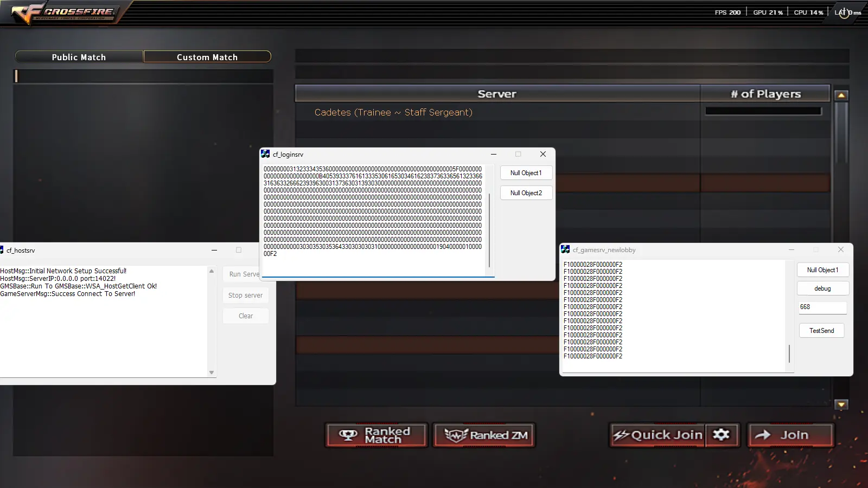Click 'GameServerMsg::Success Connect To Server!' log line
Screen dimensions: 868x488
tap(68, 294)
